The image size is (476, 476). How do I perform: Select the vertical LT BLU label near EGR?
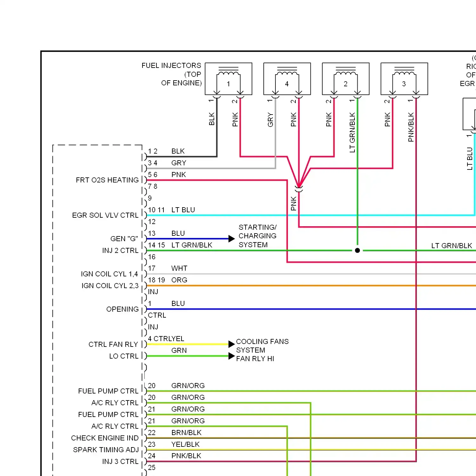(x=470, y=158)
